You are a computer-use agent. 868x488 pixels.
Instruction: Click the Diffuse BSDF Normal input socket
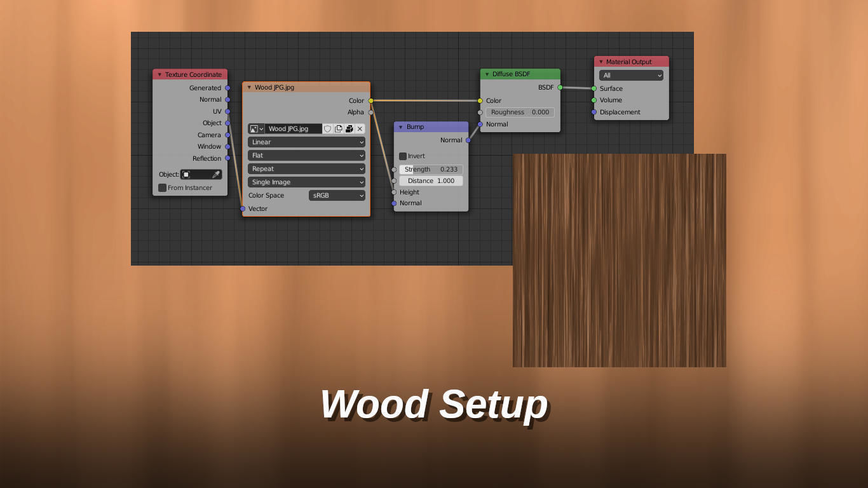pos(480,125)
